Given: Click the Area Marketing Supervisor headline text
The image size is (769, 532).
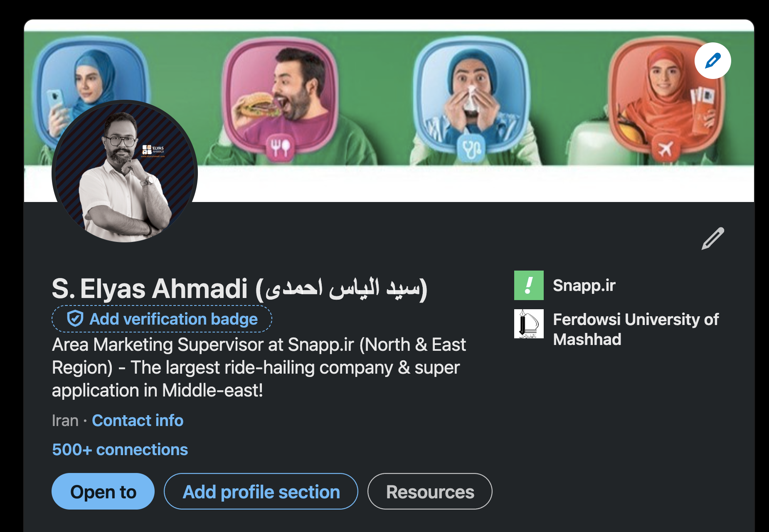Looking at the screenshot, I should point(259,367).
